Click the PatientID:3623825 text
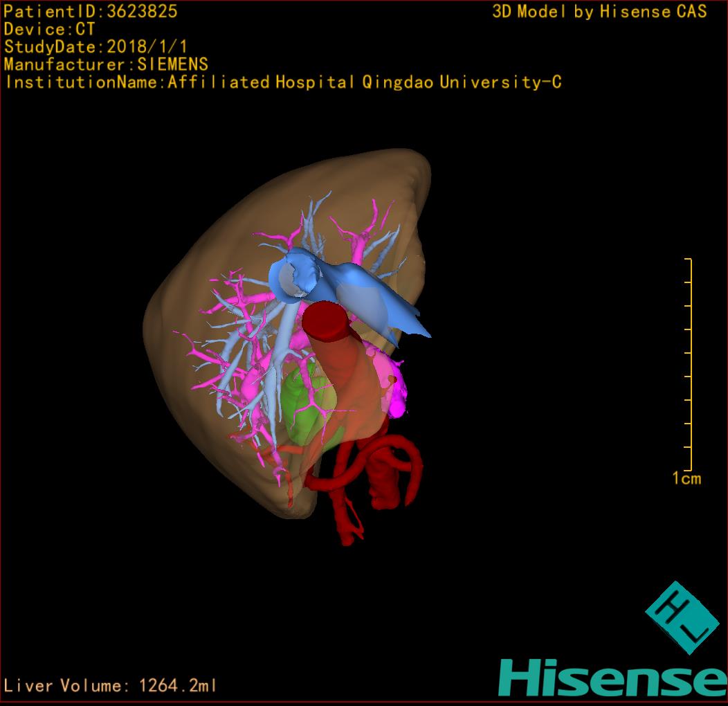Image resolution: width=728 pixels, height=706 pixels. pyautogui.click(x=91, y=11)
